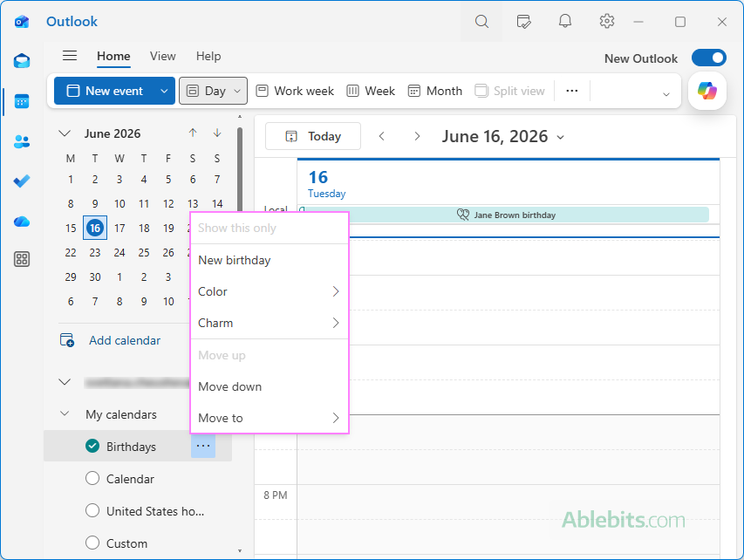Toggle the hamburger navigation menu
Image resolution: width=744 pixels, height=560 pixels.
[70, 56]
